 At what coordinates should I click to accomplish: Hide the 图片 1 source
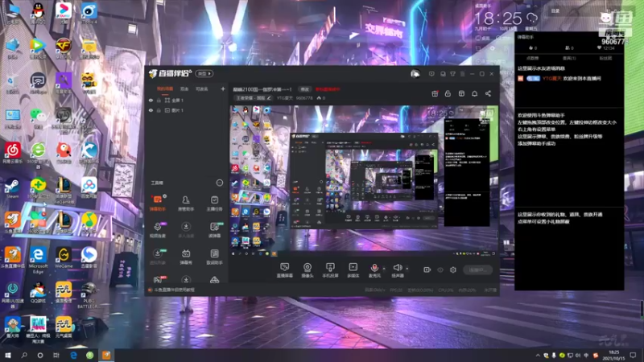pos(151,110)
